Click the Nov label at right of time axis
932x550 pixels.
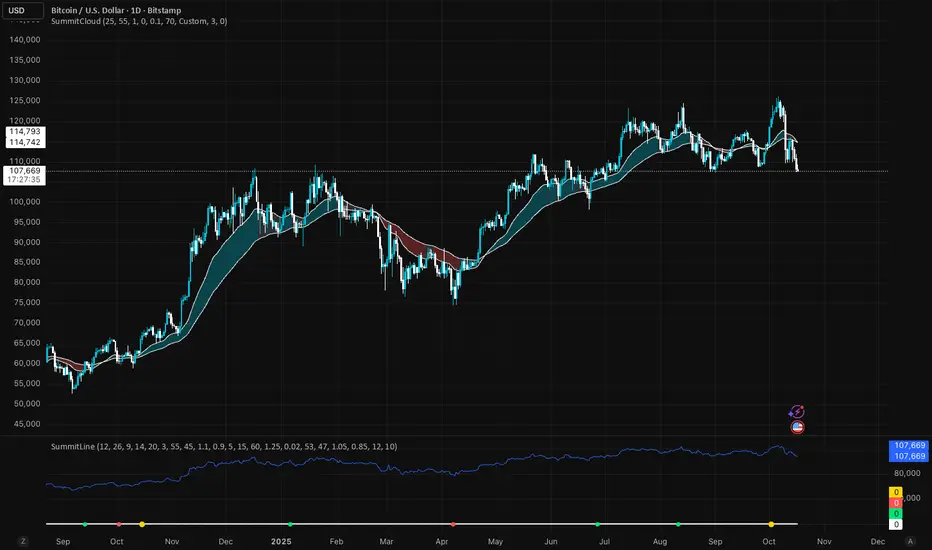tap(824, 540)
